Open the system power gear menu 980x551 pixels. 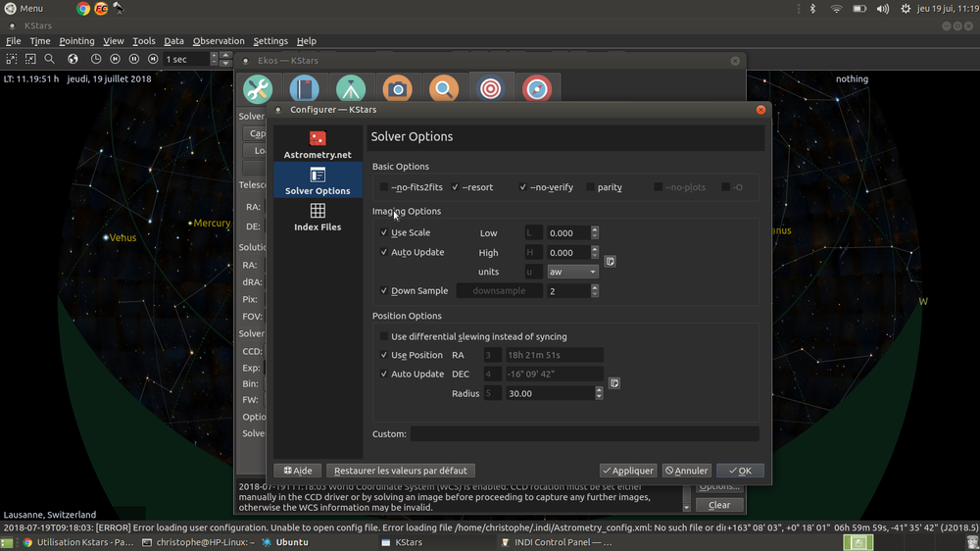906,9
